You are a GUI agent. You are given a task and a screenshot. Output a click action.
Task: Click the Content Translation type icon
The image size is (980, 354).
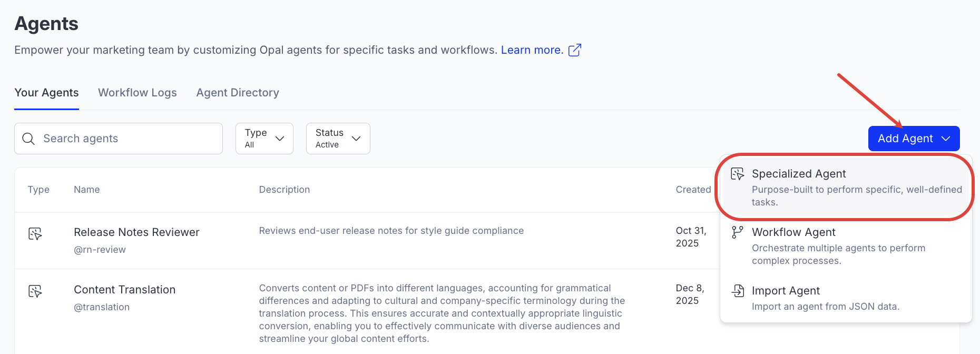(x=35, y=291)
